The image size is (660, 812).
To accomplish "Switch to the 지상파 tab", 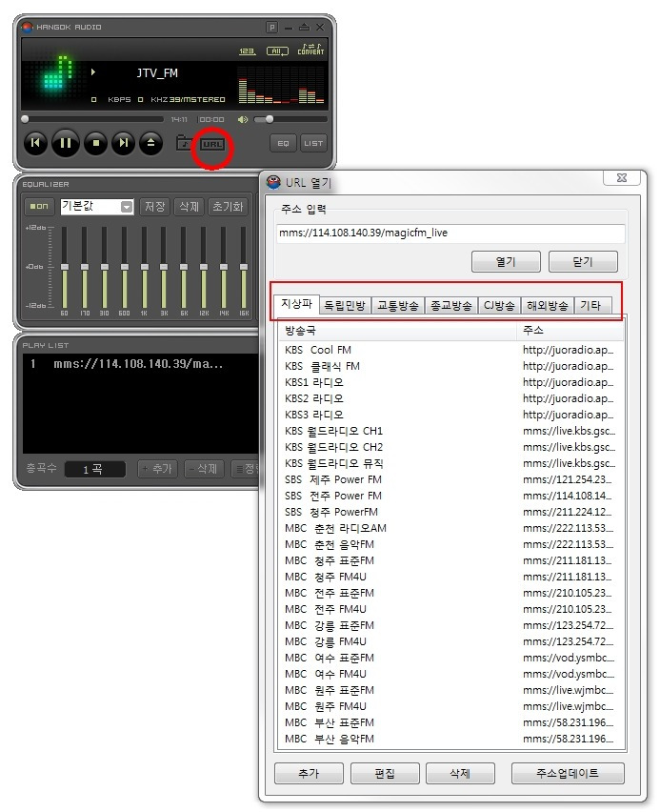I will tap(296, 304).
